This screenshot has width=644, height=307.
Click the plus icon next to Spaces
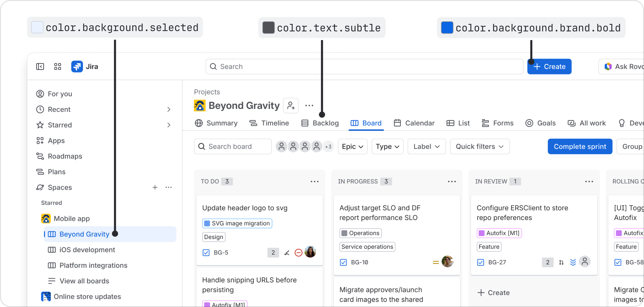pyautogui.click(x=155, y=187)
